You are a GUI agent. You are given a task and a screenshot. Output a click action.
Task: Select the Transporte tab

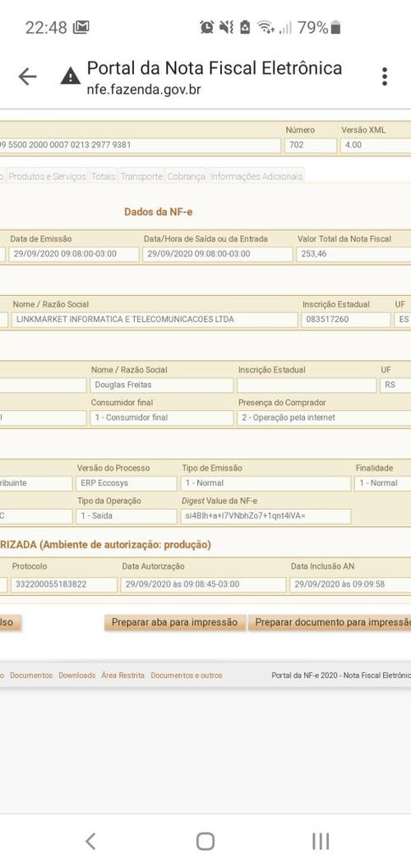coord(141,176)
